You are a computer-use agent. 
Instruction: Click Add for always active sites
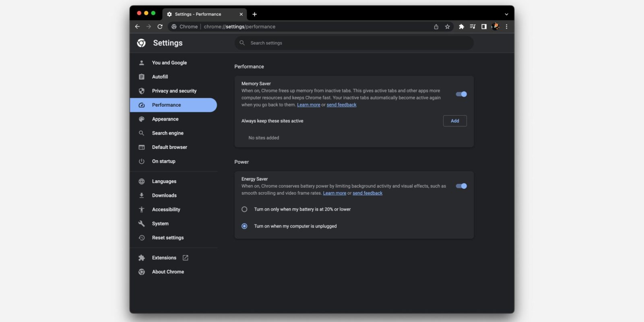click(x=455, y=121)
